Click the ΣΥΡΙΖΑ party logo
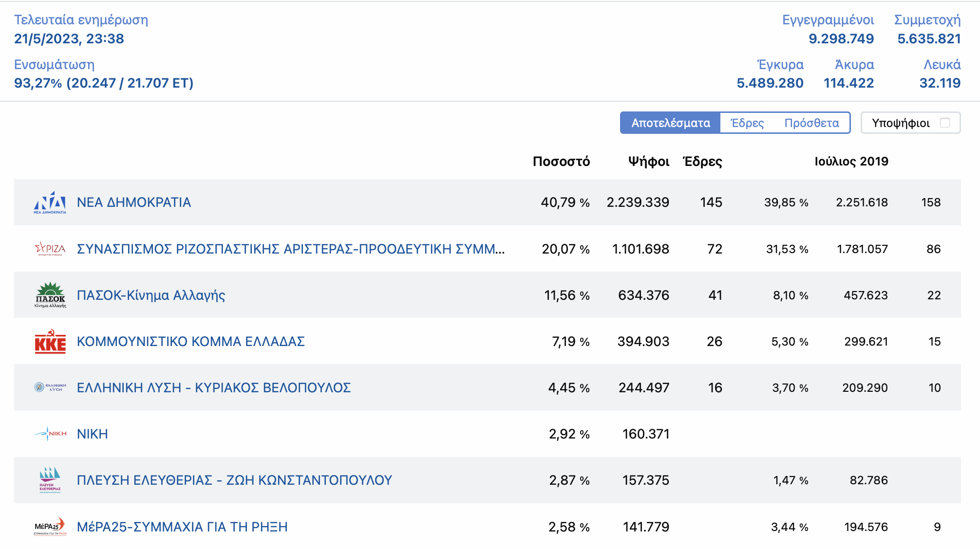Image resolution: width=980 pixels, height=549 pixels. [50, 249]
